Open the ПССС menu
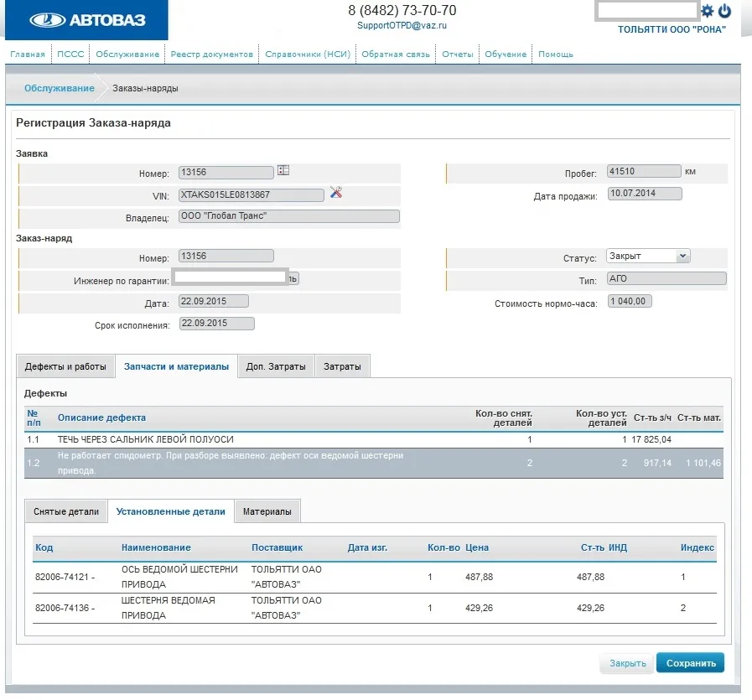This screenshot has height=700, width=752. (70, 54)
